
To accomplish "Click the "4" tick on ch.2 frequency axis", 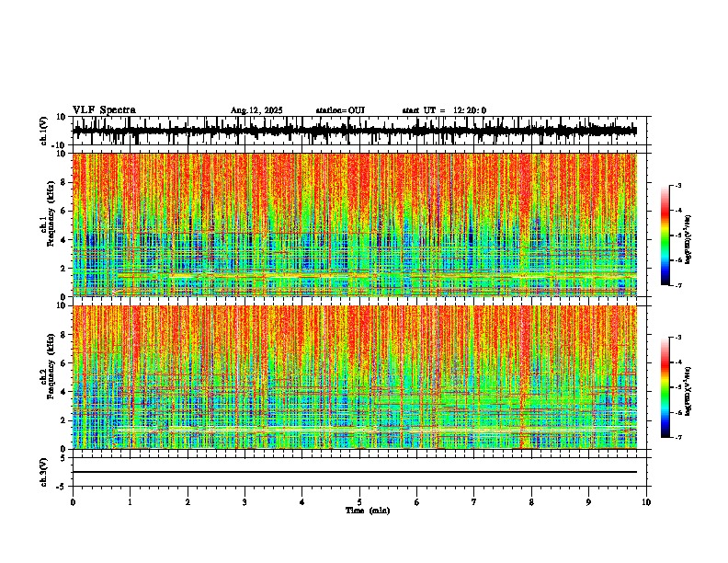I will point(64,392).
